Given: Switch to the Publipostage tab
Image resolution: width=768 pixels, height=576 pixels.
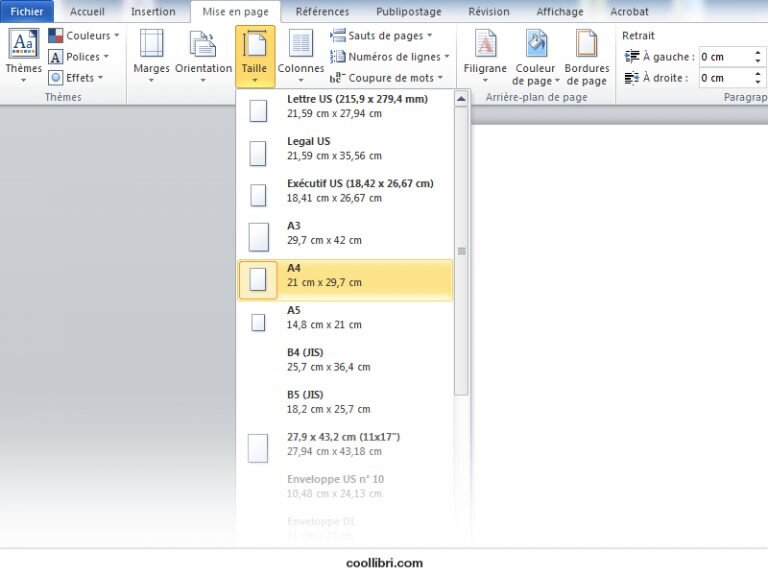Looking at the screenshot, I should [x=408, y=11].
